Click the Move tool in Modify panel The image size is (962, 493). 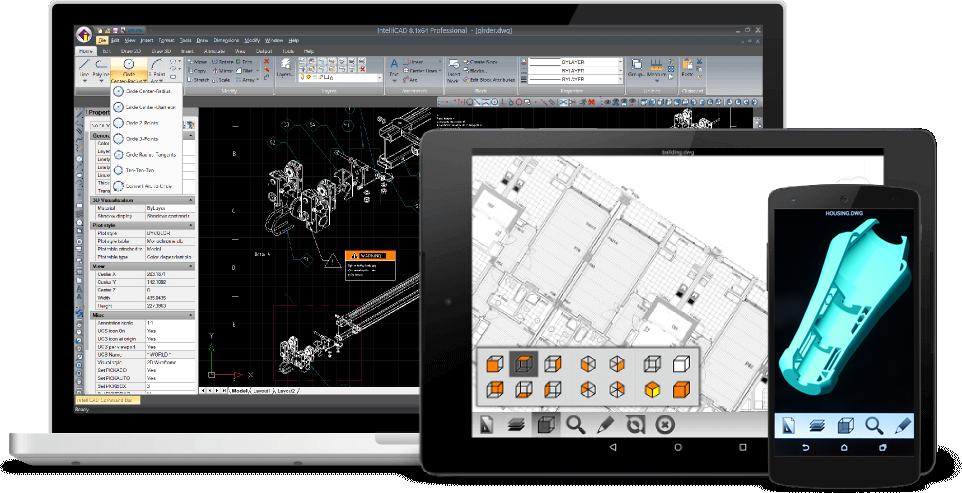198,62
